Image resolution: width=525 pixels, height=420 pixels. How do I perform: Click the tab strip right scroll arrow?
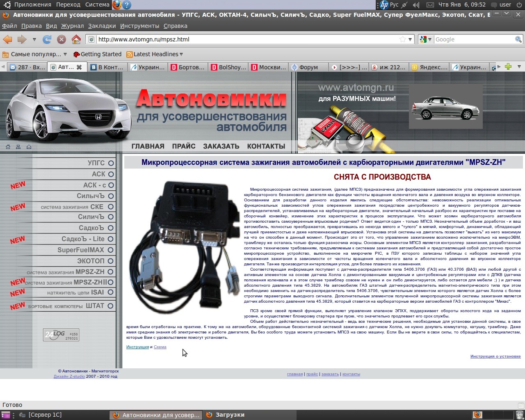coord(499,67)
